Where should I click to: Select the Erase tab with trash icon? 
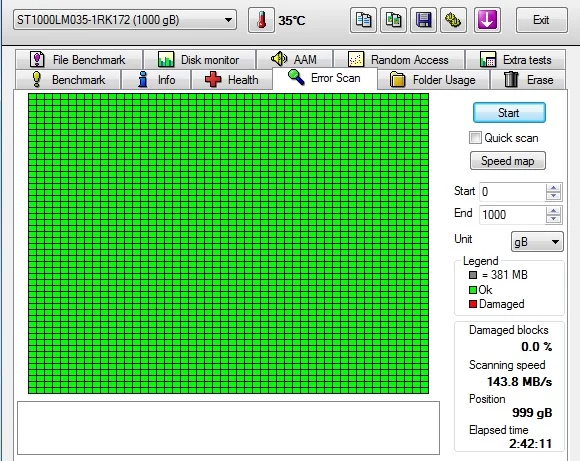pyautogui.click(x=528, y=80)
